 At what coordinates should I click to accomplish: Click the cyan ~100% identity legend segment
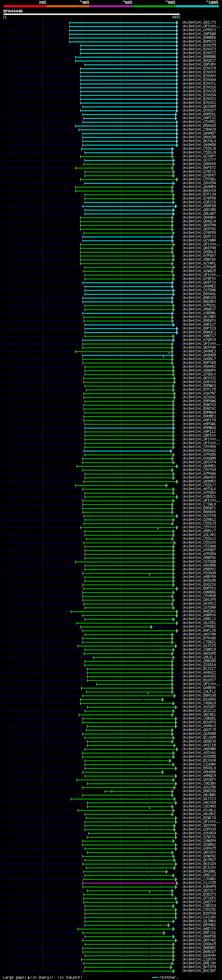click(x=197, y=6)
